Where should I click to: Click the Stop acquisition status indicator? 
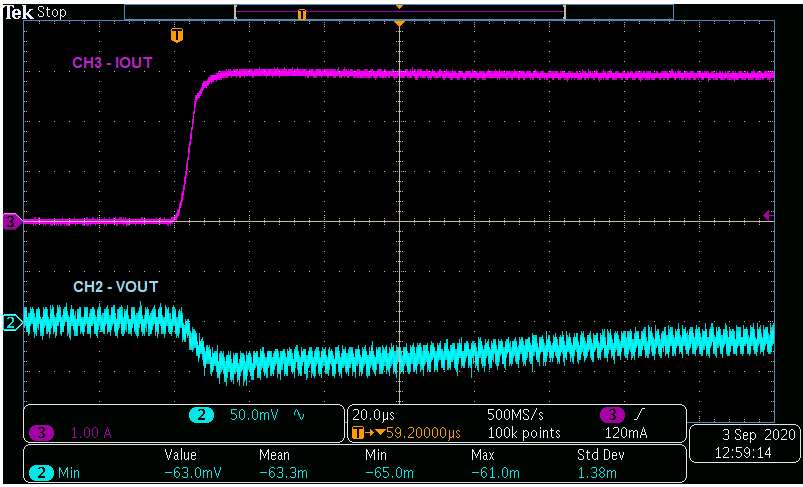tap(50, 12)
